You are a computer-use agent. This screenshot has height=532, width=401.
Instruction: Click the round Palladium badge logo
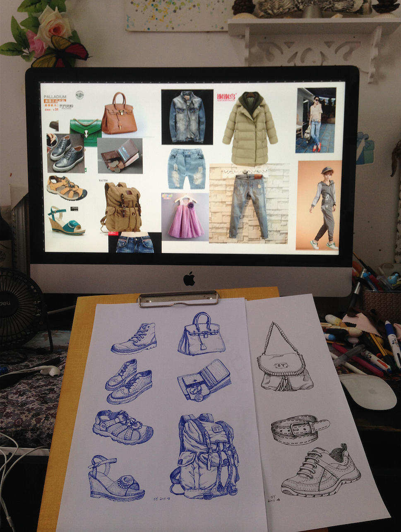(79, 95)
